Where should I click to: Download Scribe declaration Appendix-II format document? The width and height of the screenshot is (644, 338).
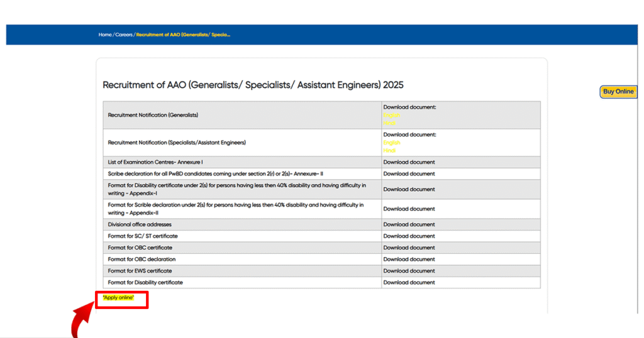[409, 209]
